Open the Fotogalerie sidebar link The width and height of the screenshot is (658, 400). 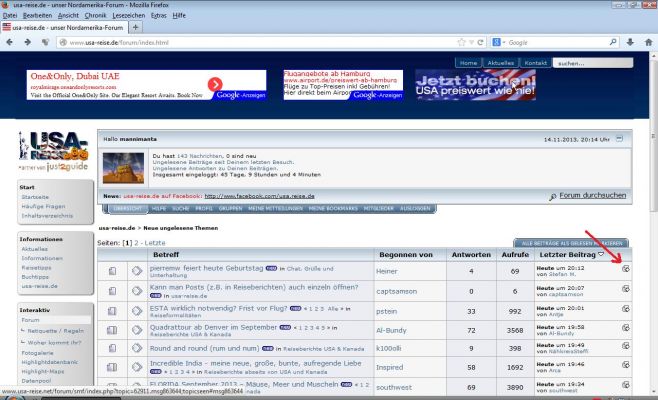[37, 353]
